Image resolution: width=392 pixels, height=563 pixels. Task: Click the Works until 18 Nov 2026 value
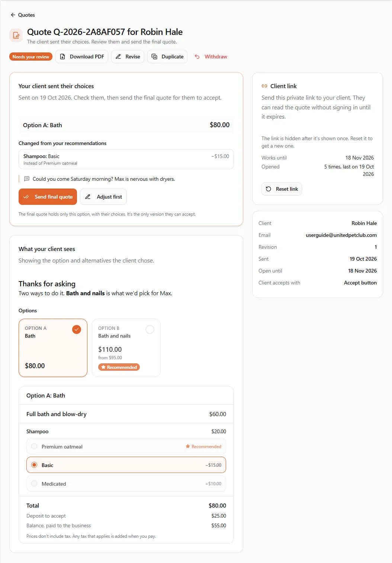click(360, 158)
